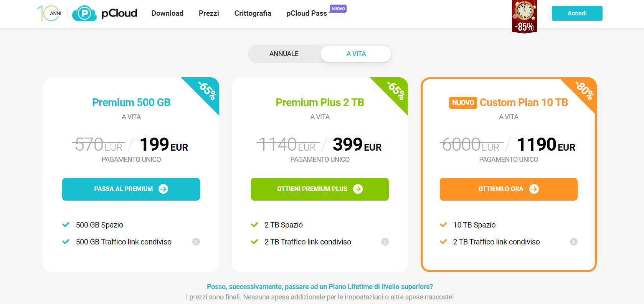
Task: Click OTTIENI PREMIUM PLUS button
Action: click(x=320, y=189)
